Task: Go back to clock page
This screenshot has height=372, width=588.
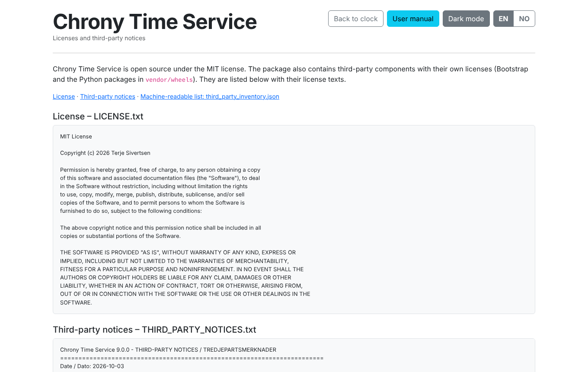Action: (356, 19)
